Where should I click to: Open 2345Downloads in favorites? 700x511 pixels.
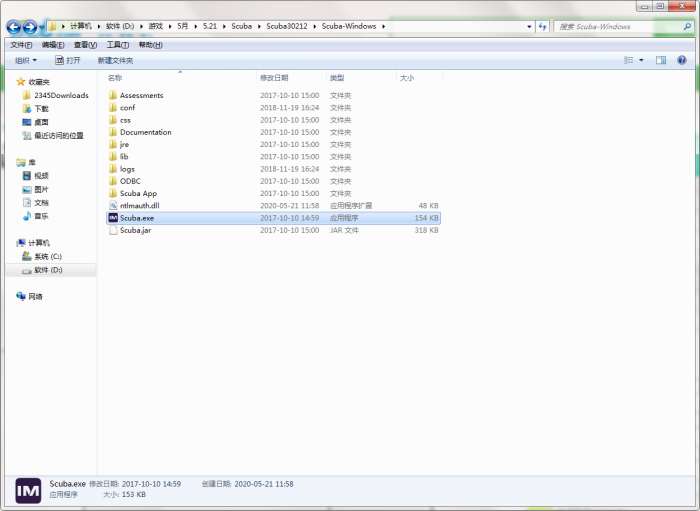point(61,95)
